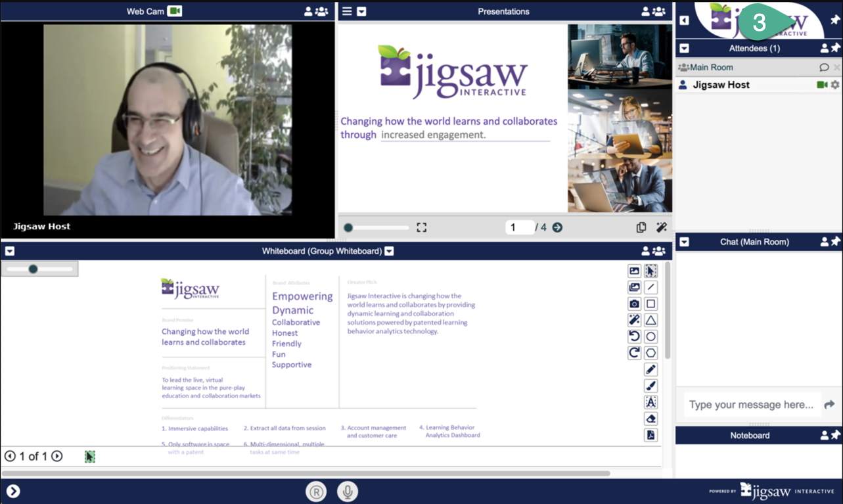Toggle the record button in bottom bar
The width and height of the screenshot is (843, 504).
[x=316, y=492]
